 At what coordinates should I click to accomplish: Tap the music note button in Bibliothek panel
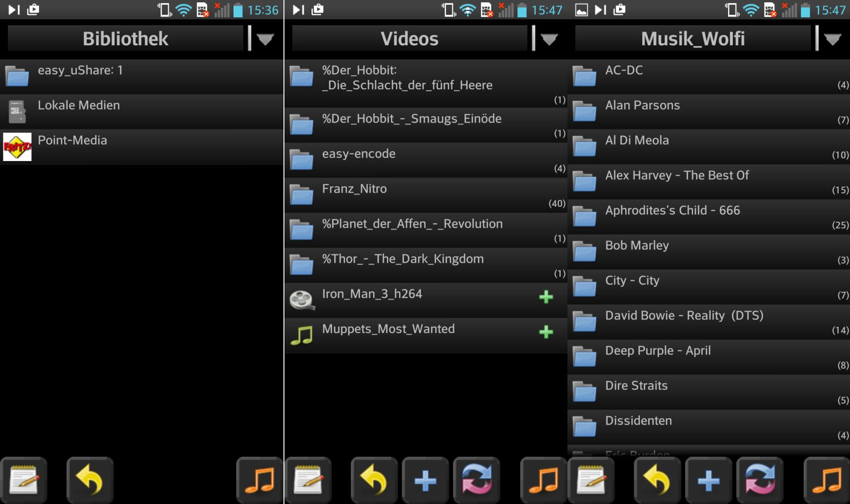(x=260, y=480)
